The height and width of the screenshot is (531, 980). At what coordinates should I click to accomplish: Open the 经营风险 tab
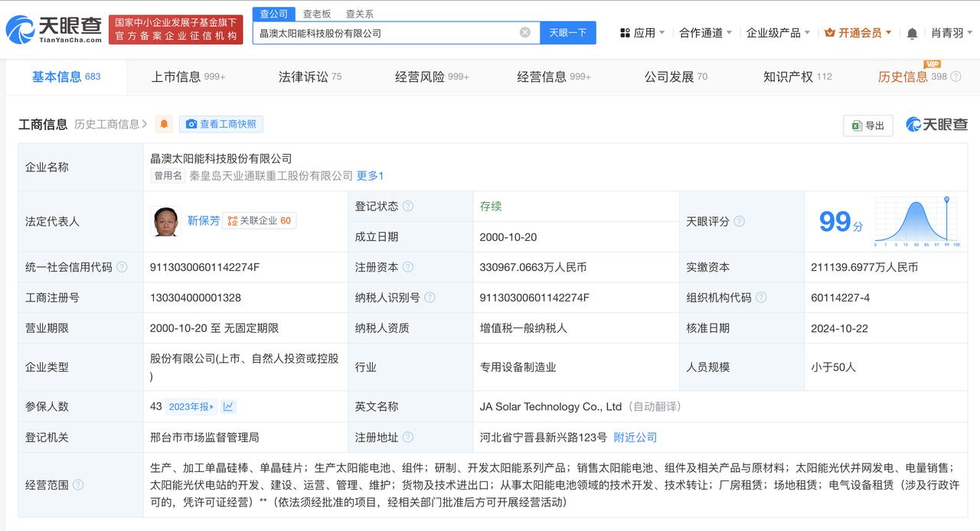432,77
